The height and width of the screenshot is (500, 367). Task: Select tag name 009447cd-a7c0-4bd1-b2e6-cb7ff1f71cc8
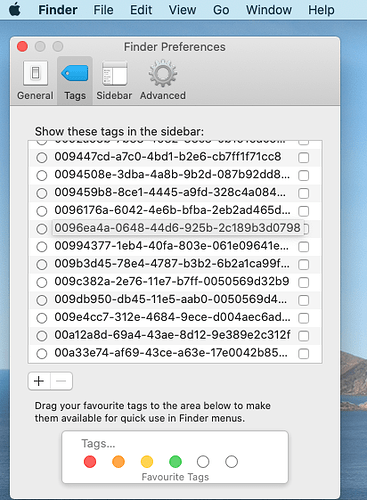click(x=168, y=157)
